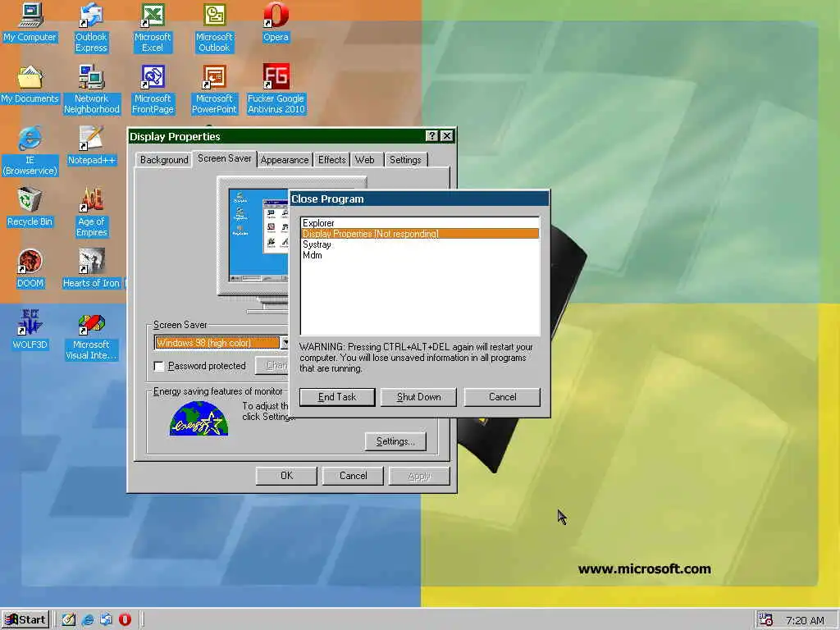The image size is (840, 630).
Task: Click Show Desktop quick launch icon
Action: click(x=69, y=620)
